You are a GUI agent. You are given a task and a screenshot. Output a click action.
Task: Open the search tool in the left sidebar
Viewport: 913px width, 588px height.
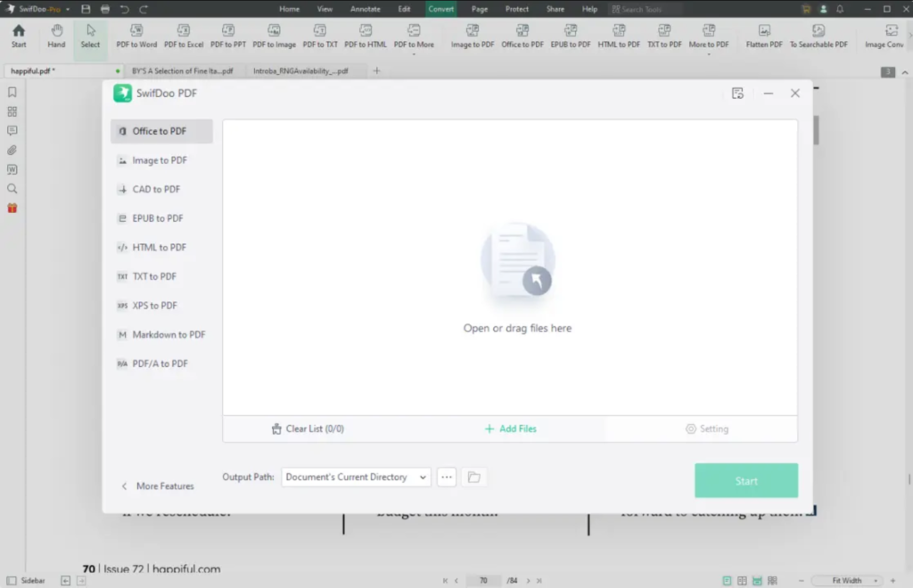point(12,188)
